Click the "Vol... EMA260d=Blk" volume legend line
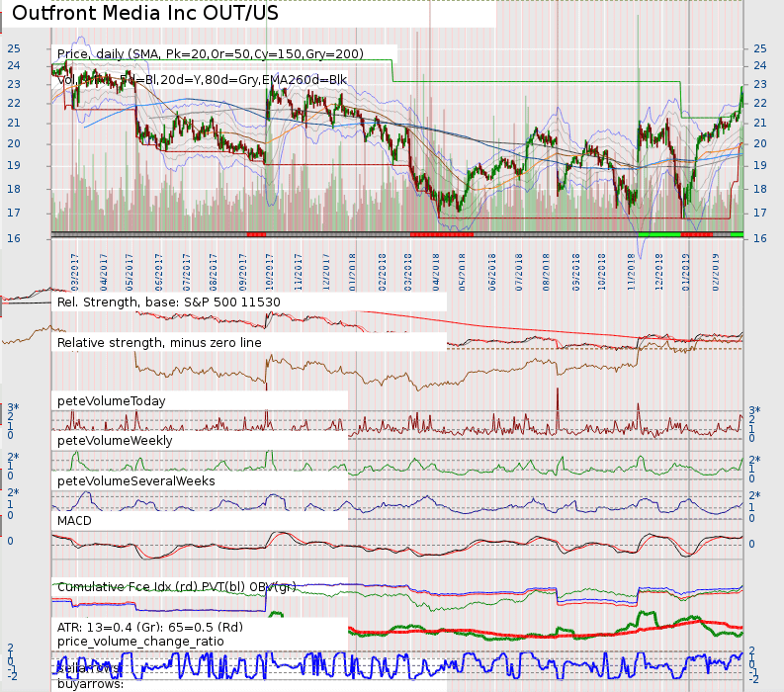 (x=202, y=79)
